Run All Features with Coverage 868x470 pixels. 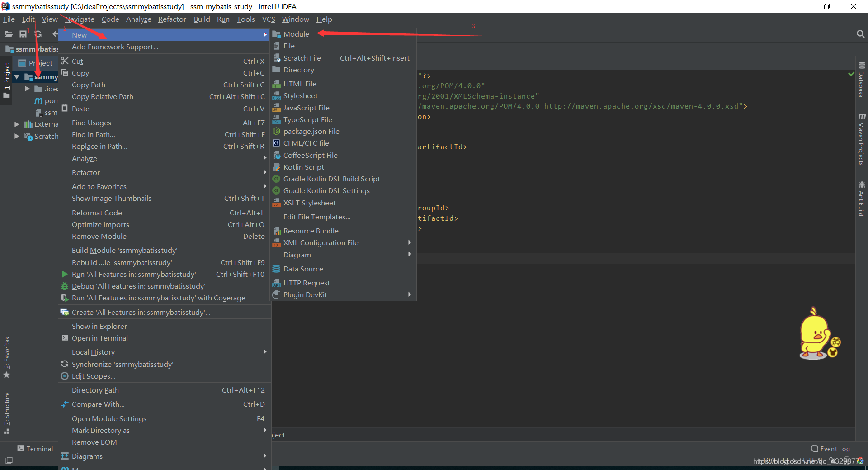165,298
